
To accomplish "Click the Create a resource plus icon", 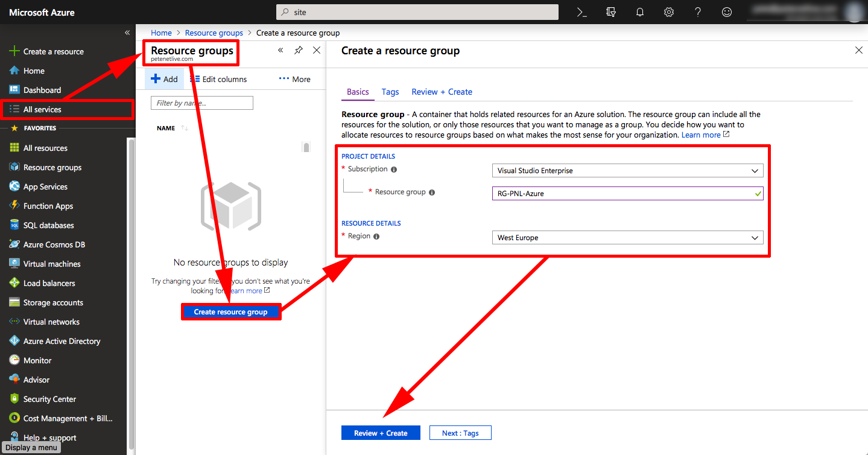I will [14, 51].
